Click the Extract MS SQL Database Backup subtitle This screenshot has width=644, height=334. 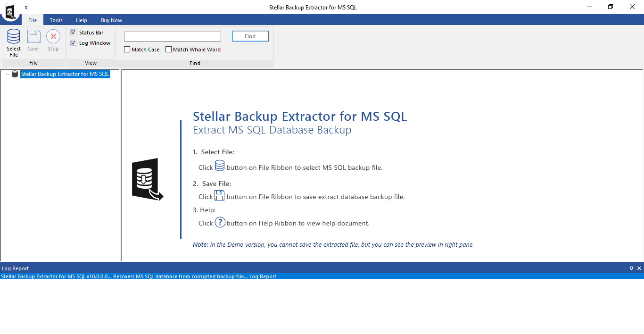(x=272, y=130)
